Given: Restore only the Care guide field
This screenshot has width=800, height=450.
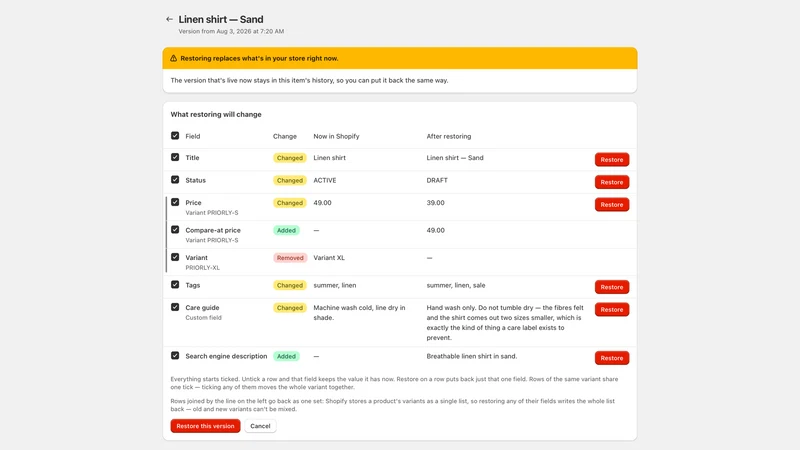Looking at the screenshot, I should coord(612,310).
